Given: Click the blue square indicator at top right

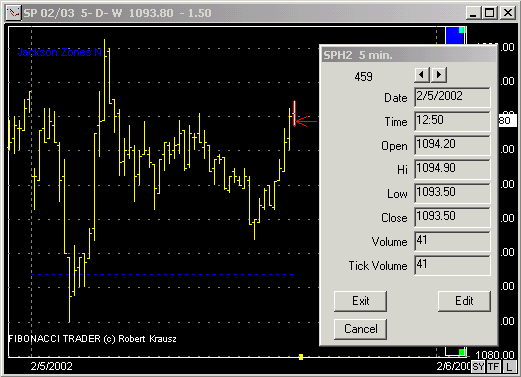Looking at the screenshot, I should coord(455,35).
